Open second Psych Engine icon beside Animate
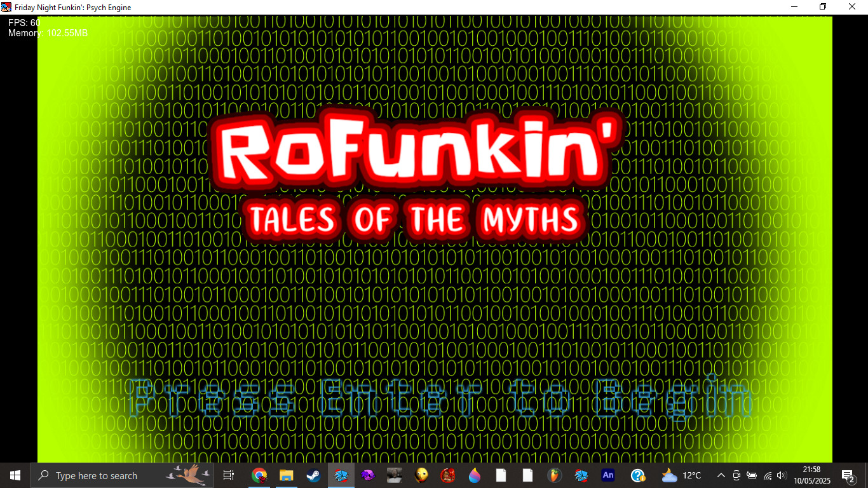The image size is (868, 488). tap(581, 475)
